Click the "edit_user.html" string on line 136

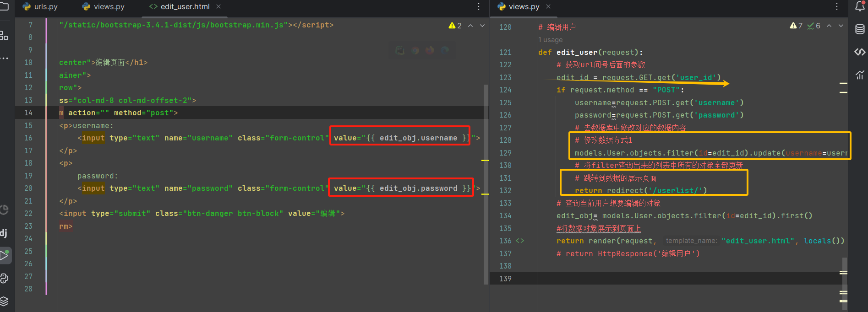pos(758,241)
